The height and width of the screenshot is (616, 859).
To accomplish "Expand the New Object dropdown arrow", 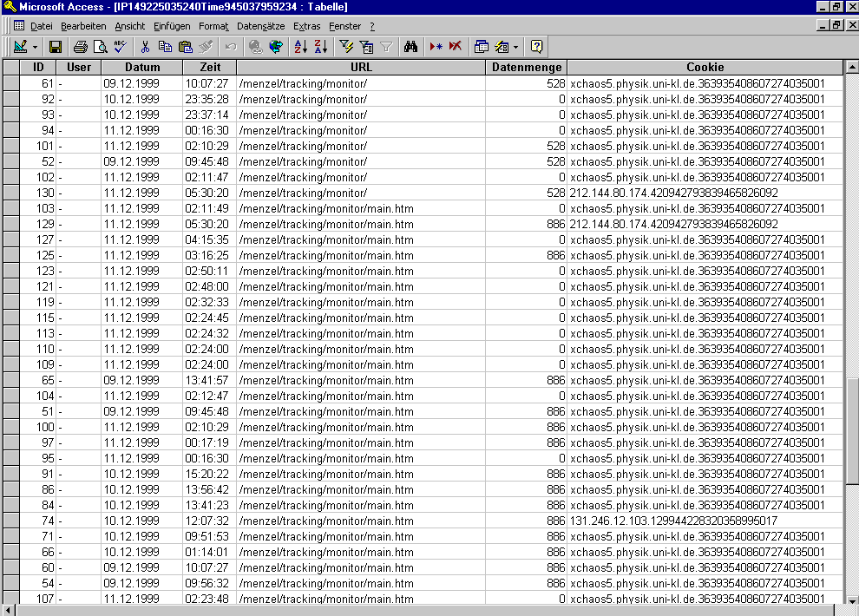I will [x=515, y=47].
